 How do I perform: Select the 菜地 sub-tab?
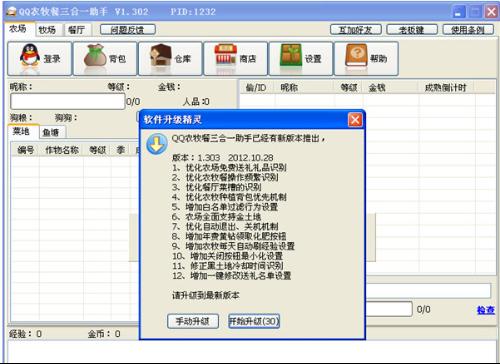[x=21, y=131]
